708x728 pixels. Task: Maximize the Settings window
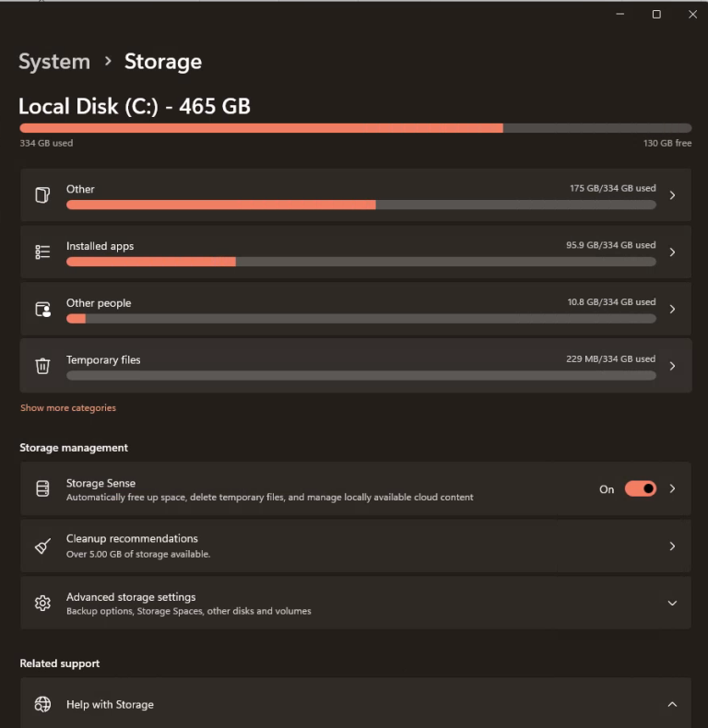coord(656,15)
